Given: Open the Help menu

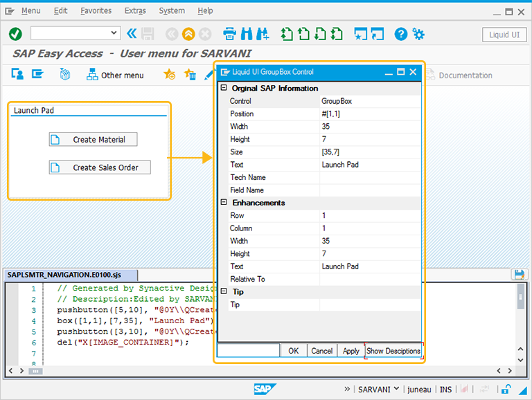Looking at the screenshot, I should (205, 11).
